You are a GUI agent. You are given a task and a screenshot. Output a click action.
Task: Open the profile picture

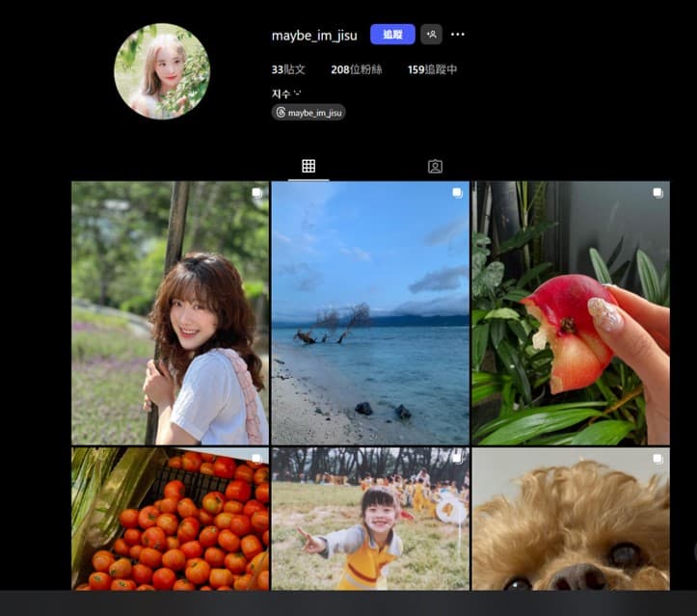click(x=162, y=71)
